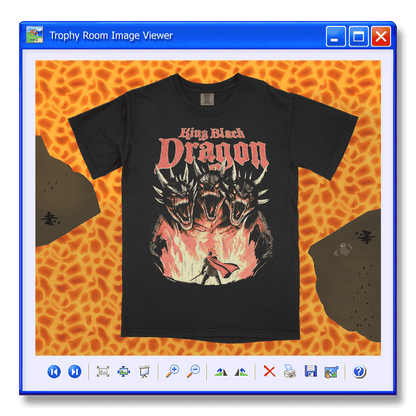Save a copy with the floppy icon
Screen dimensions: 416x416
coord(311,371)
